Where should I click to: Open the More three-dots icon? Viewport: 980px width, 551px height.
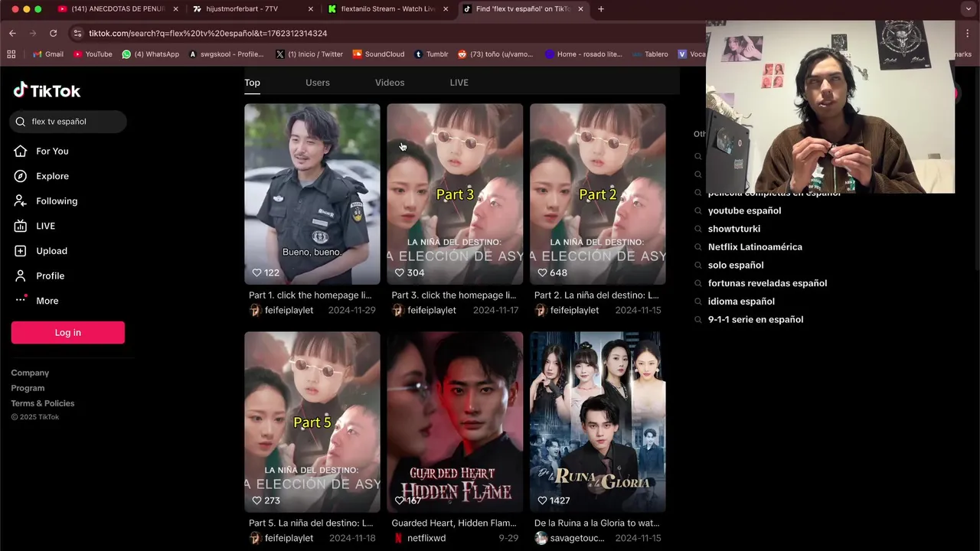tap(21, 300)
